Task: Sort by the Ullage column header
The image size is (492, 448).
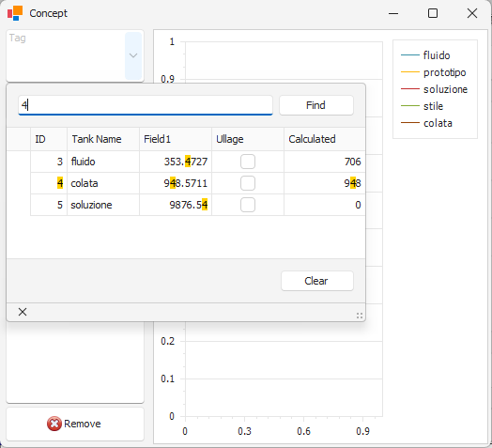Action: click(x=248, y=139)
